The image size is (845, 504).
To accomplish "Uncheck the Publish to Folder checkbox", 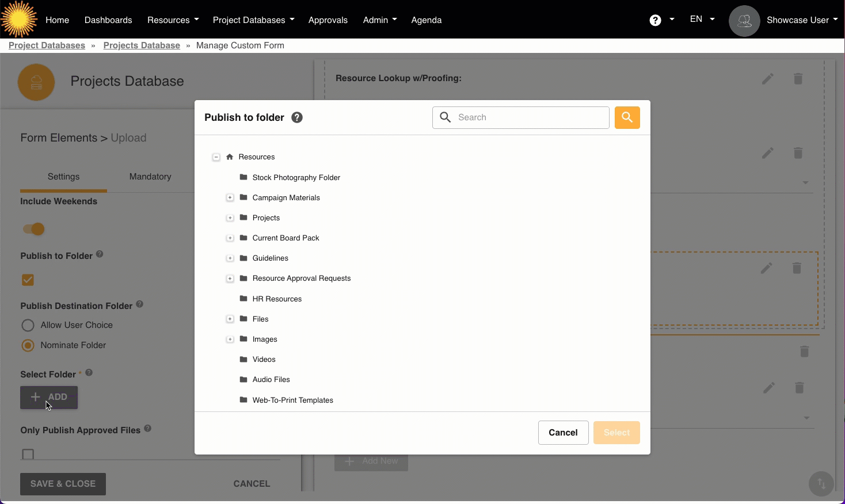I will [28, 280].
